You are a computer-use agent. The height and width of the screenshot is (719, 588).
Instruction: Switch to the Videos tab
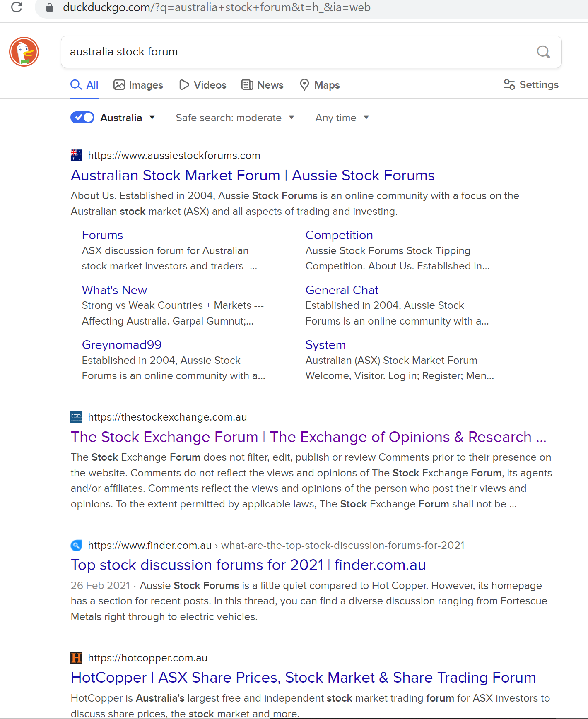[x=203, y=85]
